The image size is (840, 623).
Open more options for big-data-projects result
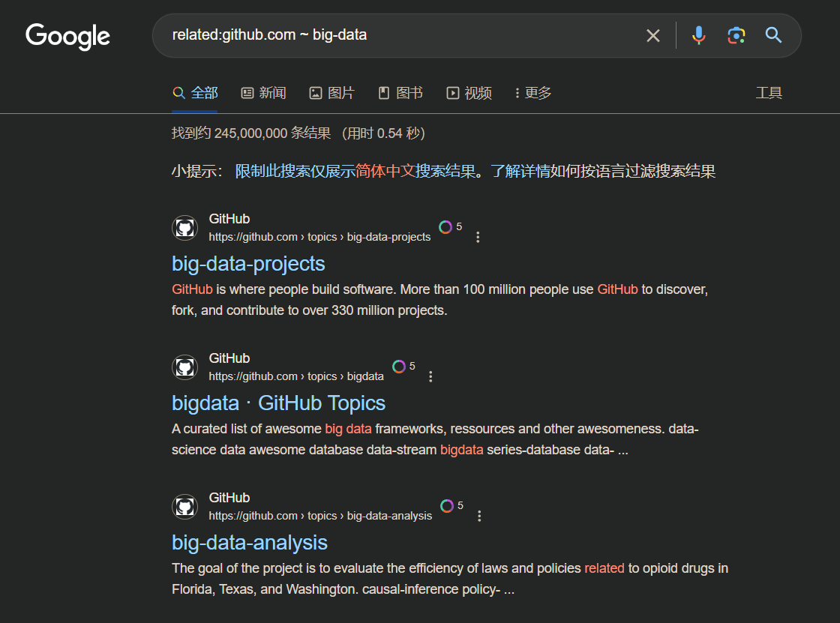click(478, 238)
